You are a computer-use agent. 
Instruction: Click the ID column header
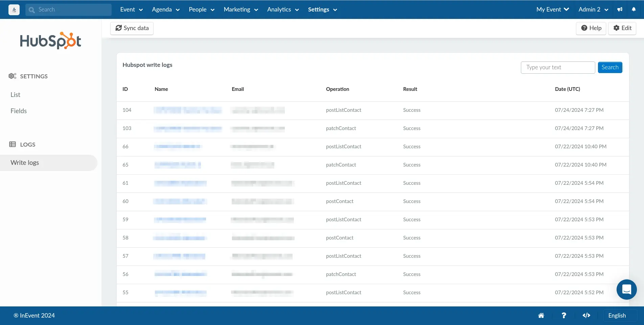(x=125, y=89)
